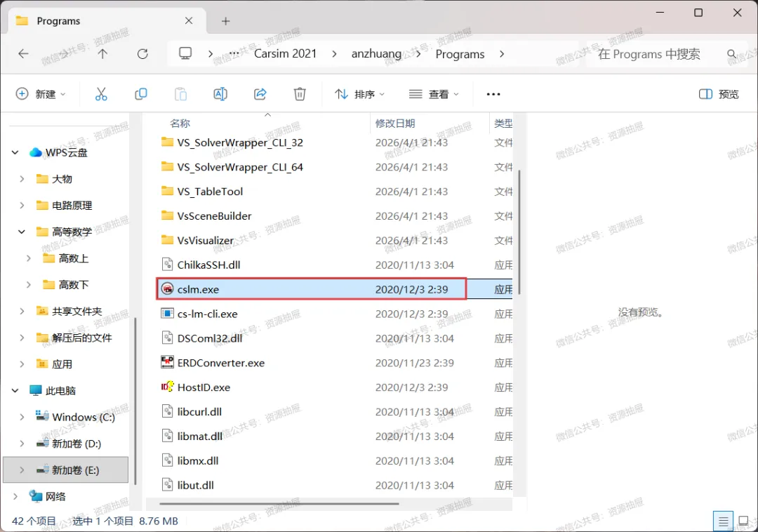Refresh the Programs folder view
This screenshot has height=532, width=758.
[x=142, y=53]
